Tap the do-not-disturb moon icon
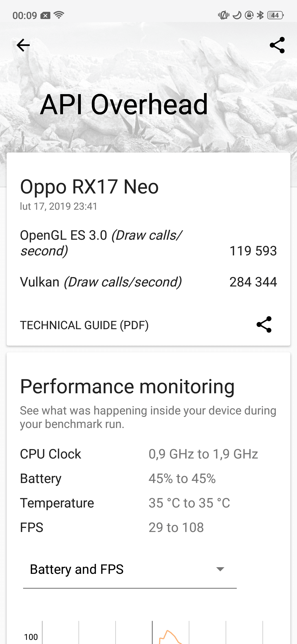This screenshot has height=644, width=297. tap(237, 15)
